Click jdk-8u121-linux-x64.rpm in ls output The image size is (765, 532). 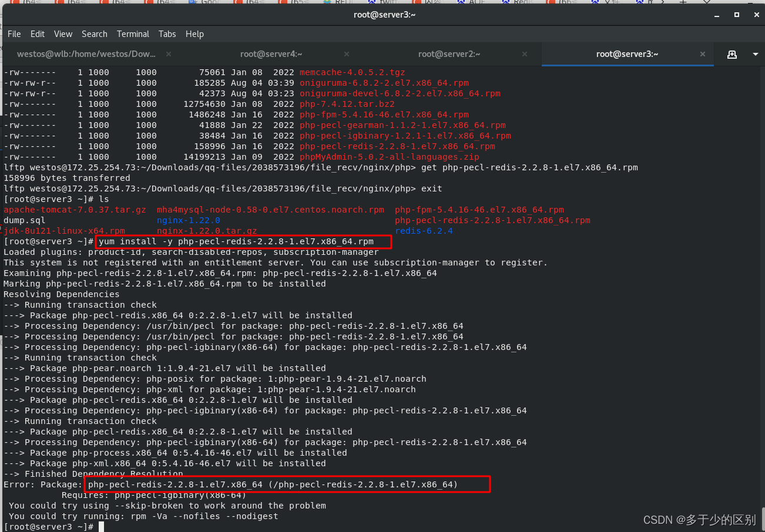[x=64, y=231]
